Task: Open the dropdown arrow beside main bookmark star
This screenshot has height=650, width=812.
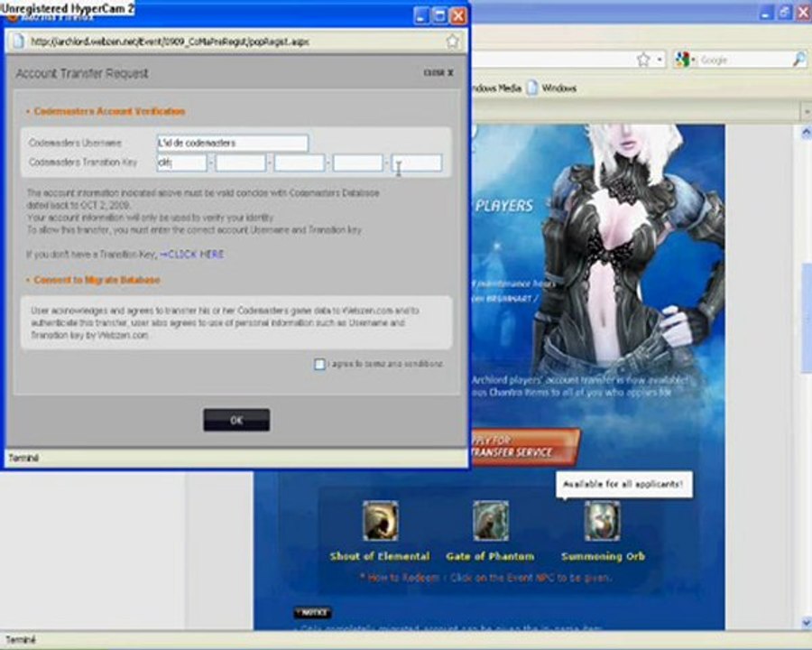Action: click(x=660, y=60)
